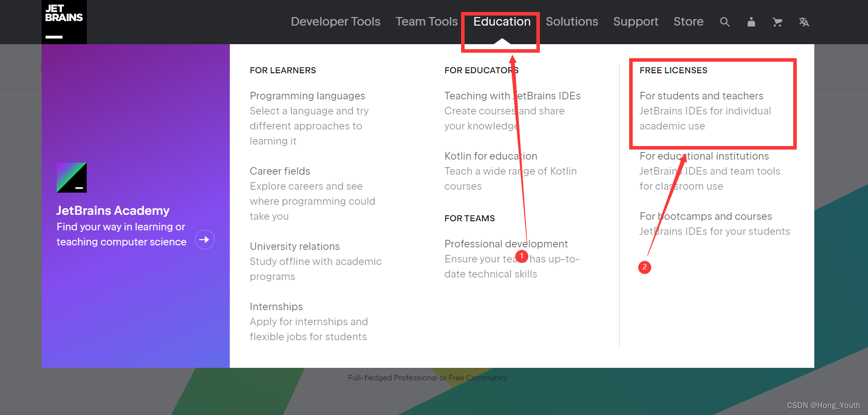Viewport: 868px width, 415px height.
Task: Open the Developer Tools menu
Action: tap(336, 22)
